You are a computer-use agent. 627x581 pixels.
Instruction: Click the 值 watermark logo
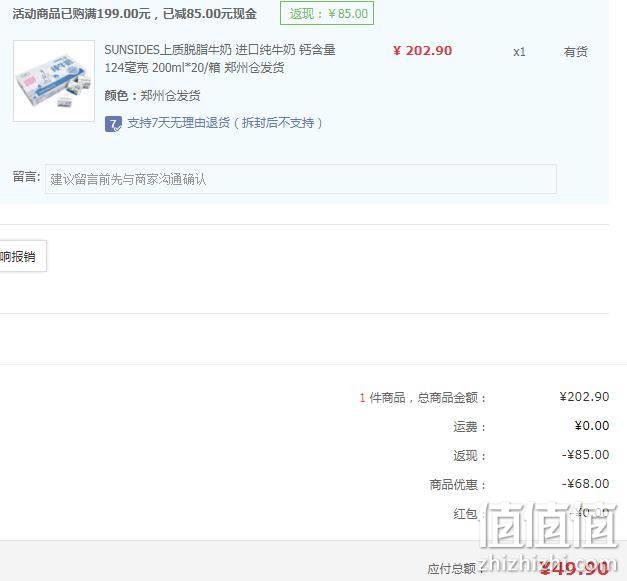coord(549,525)
